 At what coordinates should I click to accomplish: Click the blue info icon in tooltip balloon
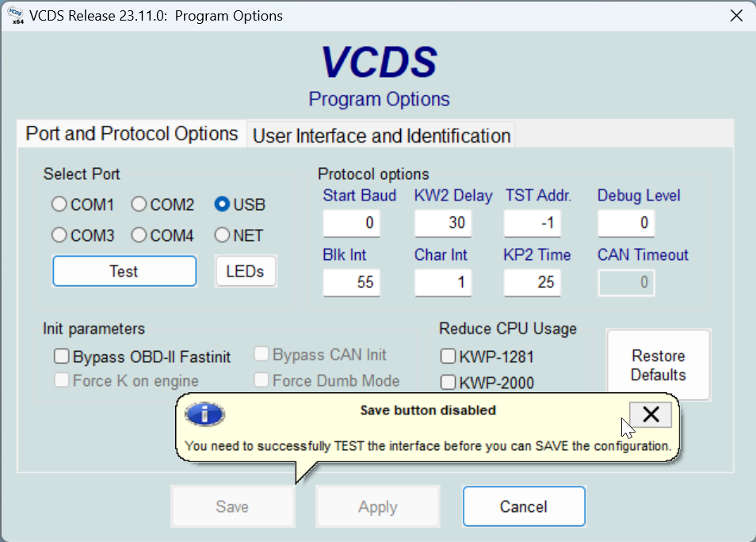[x=205, y=414]
